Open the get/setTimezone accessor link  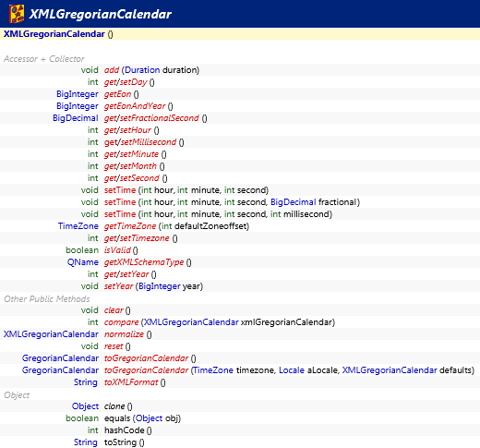pos(137,238)
